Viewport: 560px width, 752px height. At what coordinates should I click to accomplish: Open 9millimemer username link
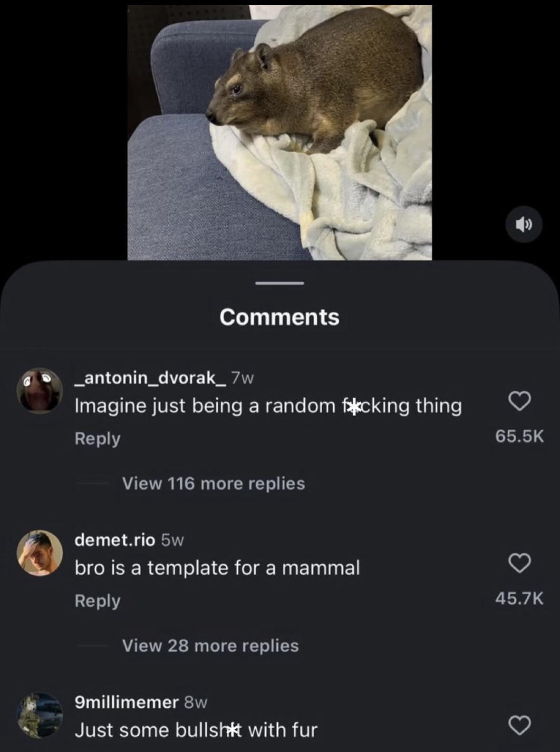126,702
